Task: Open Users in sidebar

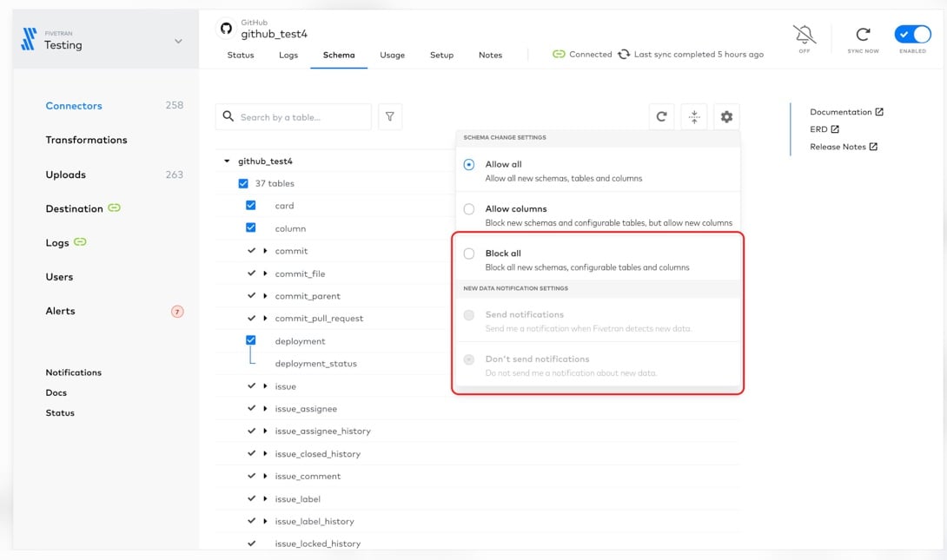Action: [59, 277]
